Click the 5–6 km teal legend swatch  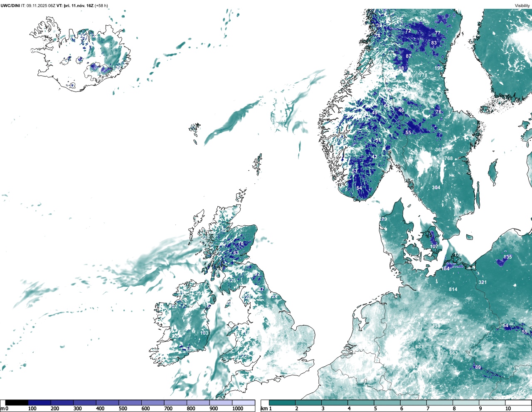click(x=388, y=402)
